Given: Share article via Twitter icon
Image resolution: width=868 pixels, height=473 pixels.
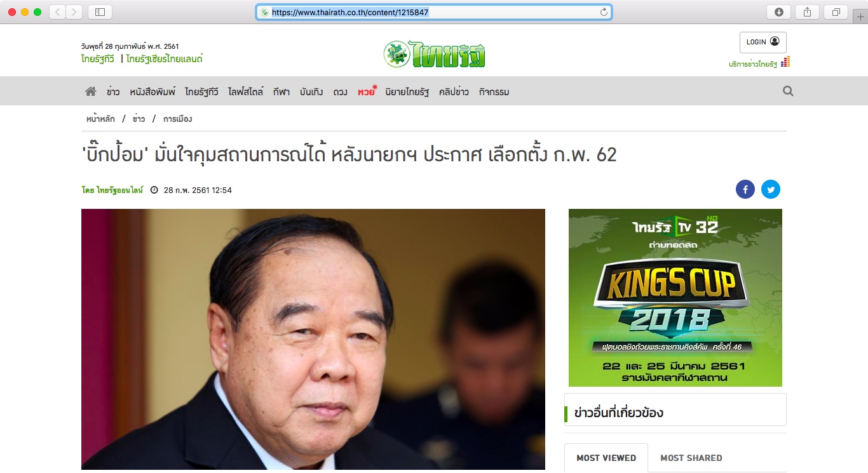Looking at the screenshot, I should point(771,189).
